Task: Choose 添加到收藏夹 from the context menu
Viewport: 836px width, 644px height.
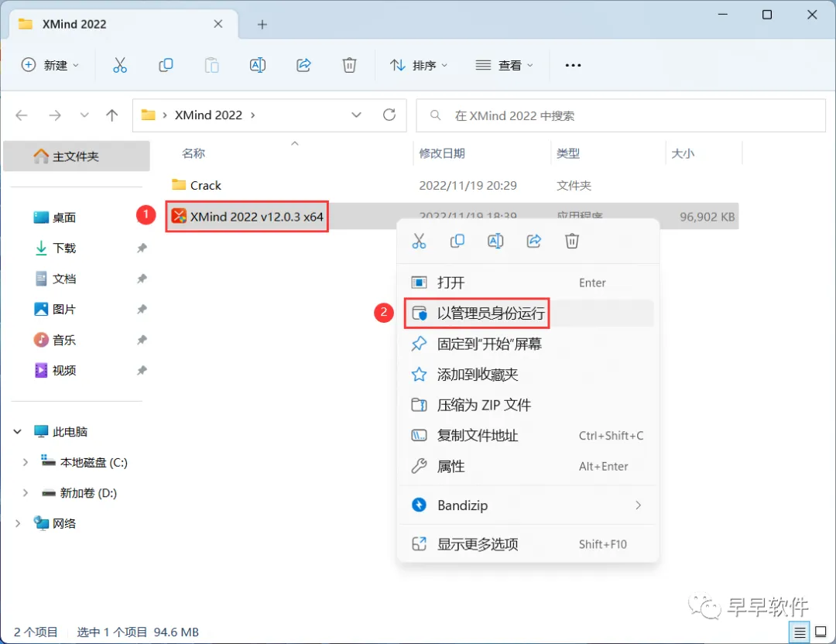Action: (x=528, y=374)
